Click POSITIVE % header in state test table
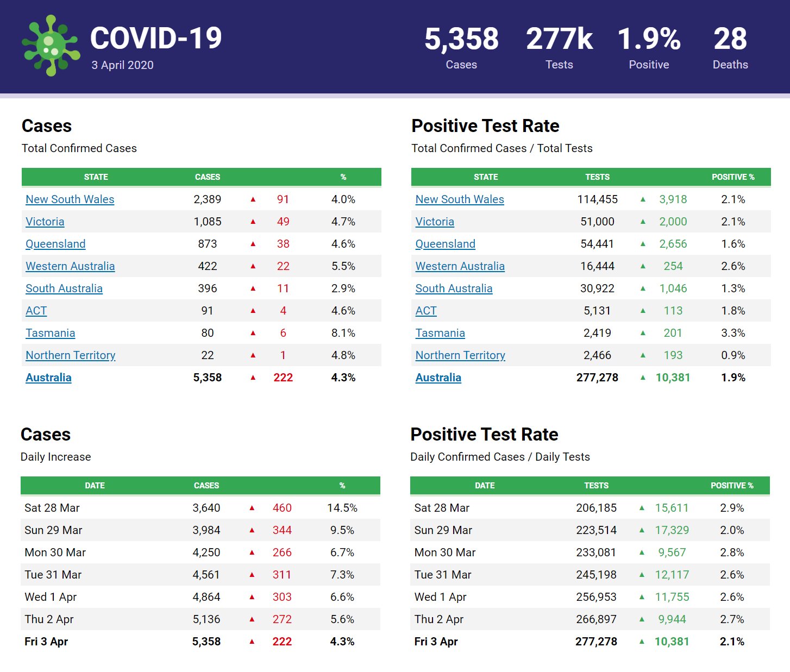The width and height of the screenshot is (790, 672). tap(733, 177)
